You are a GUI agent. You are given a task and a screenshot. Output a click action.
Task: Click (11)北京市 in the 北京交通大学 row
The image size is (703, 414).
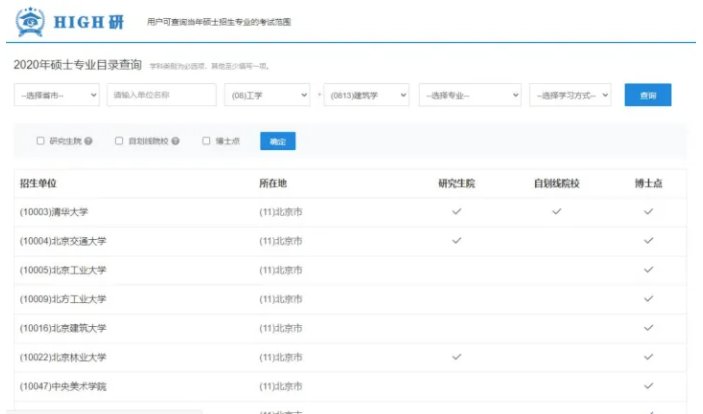pyautogui.click(x=281, y=241)
